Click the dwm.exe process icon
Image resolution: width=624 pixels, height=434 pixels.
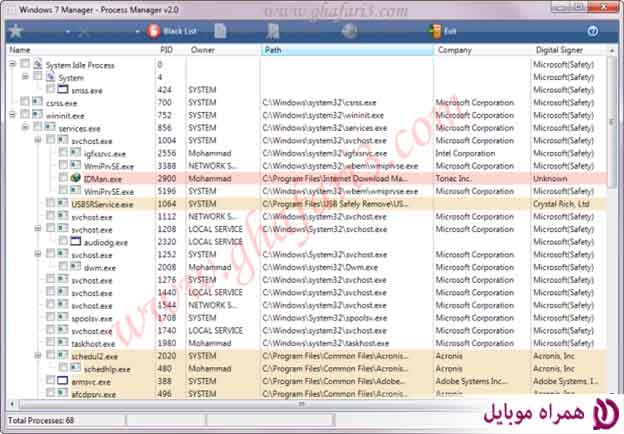[x=76, y=266]
